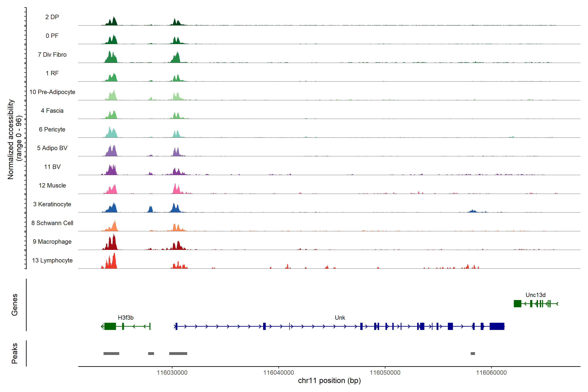Click the Unk gene label

[x=340, y=318]
